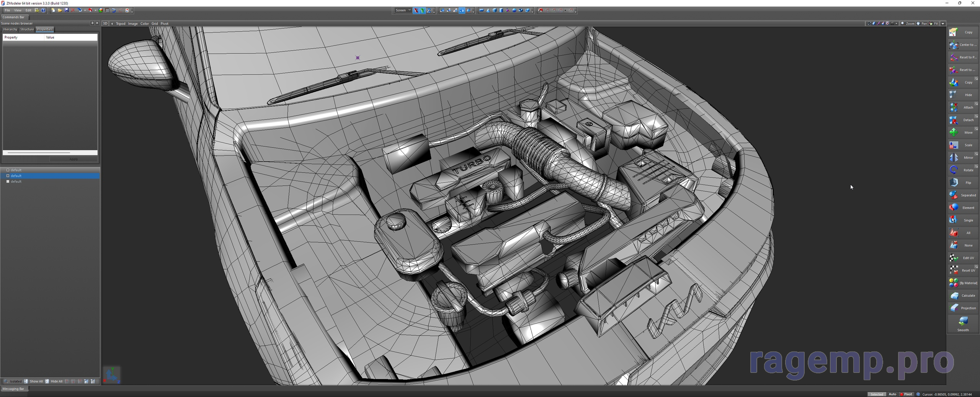Click the Open folder icon
Screen dimensions: 980x397
[x=60, y=10]
